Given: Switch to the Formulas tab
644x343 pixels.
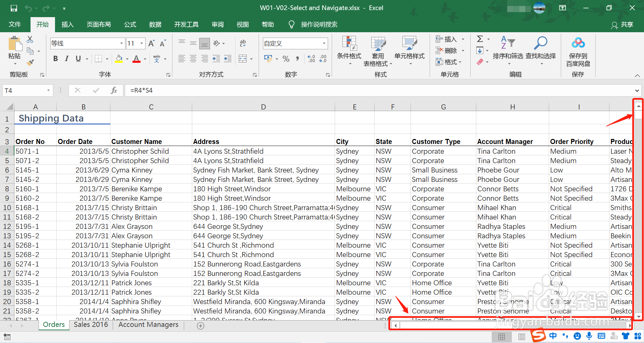Looking at the screenshot, I should [130, 24].
